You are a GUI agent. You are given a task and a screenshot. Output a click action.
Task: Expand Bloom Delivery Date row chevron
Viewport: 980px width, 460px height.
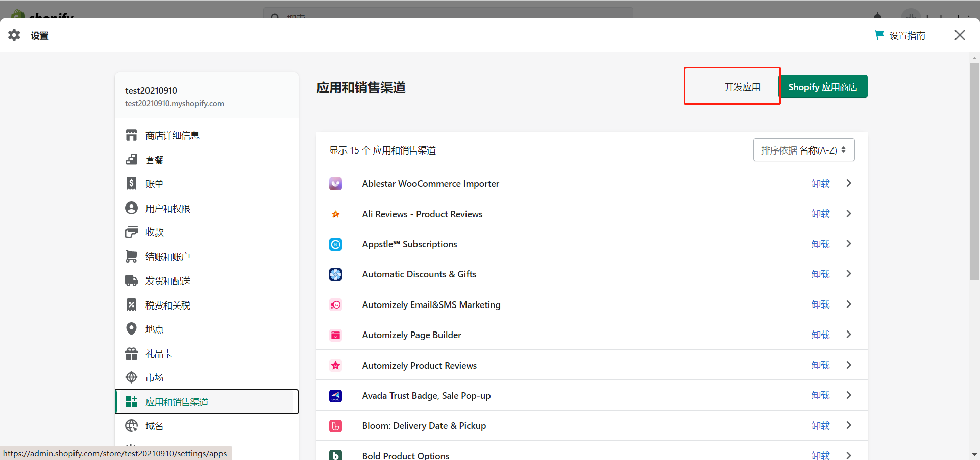pos(849,425)
